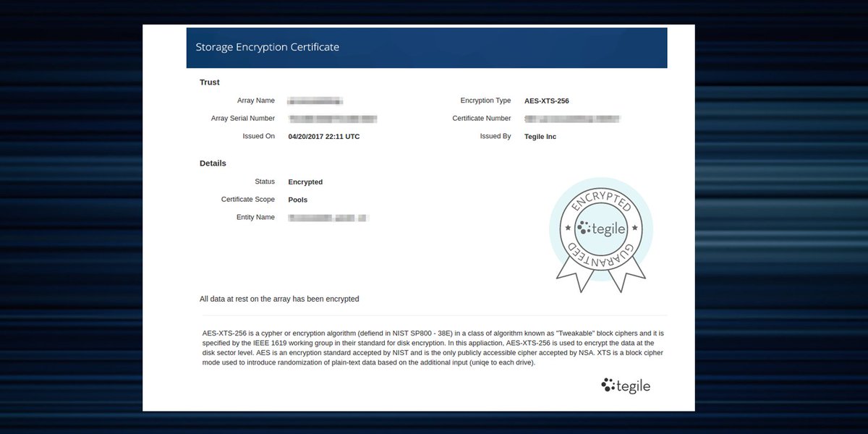The width and height of the screenshot is (868, 434).
Task: Click the Array Serial Number label
Action: 243,118
